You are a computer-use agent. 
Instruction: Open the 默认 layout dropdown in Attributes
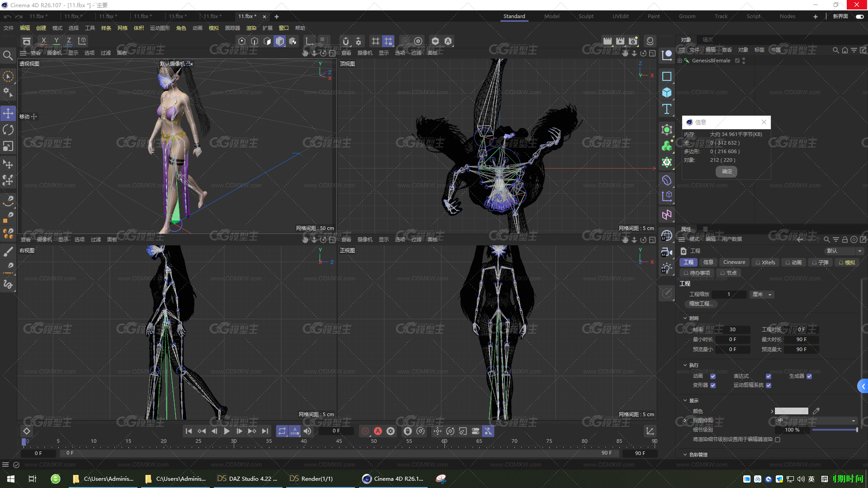[845, 251]
